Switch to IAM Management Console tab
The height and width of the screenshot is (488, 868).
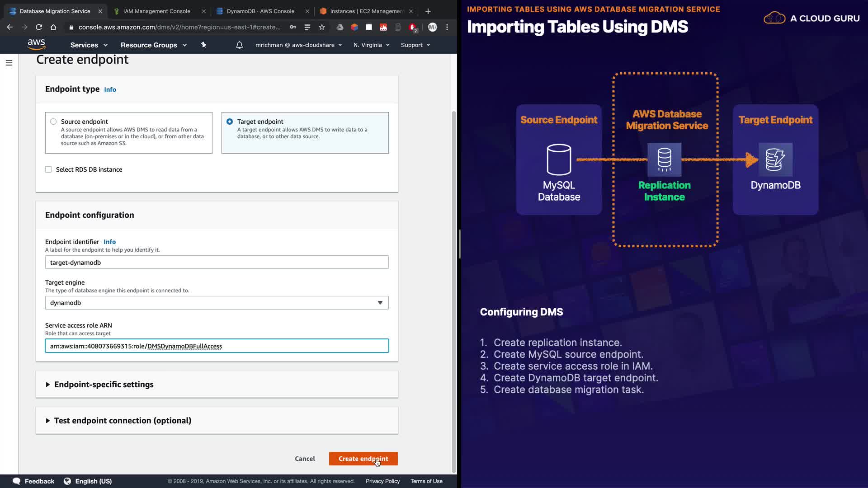point(157,11)
